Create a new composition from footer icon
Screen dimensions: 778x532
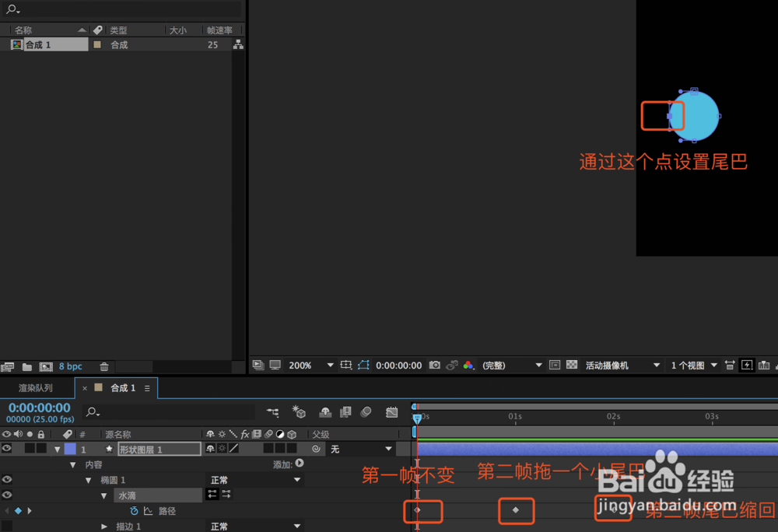pos(46,367)
